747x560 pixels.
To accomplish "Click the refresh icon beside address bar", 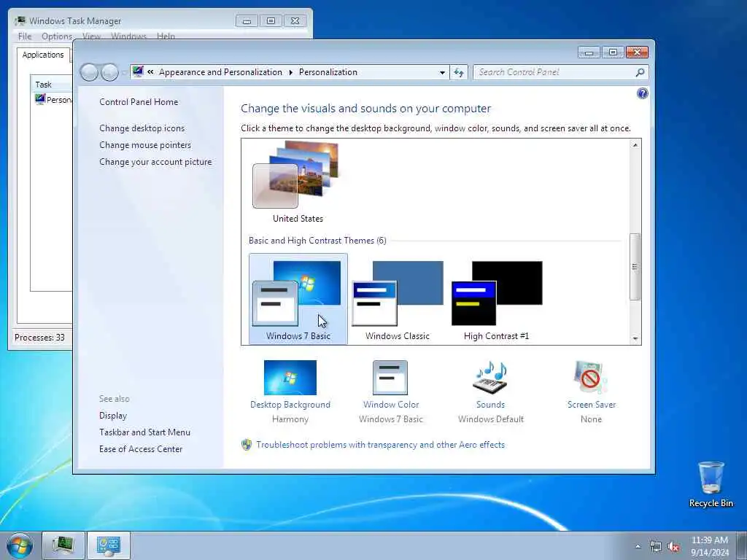I will 459,72.
